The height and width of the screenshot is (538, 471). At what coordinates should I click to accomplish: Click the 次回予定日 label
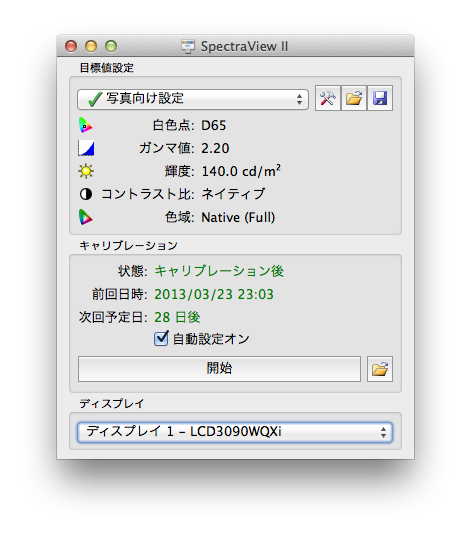[x=113, y=317]
